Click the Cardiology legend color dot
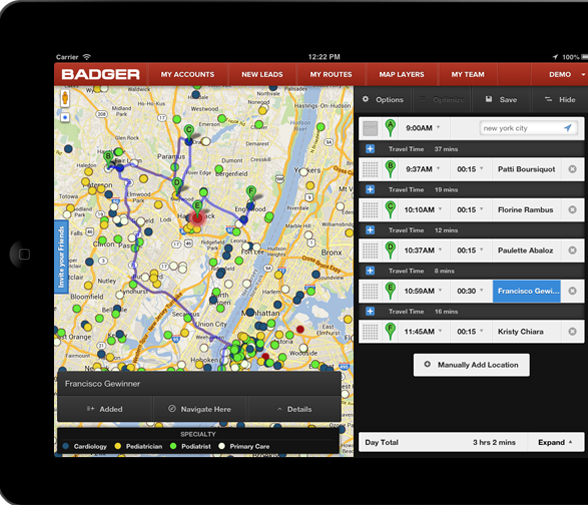The width and height of the screenshot is (588, 505). coord(66,446)
